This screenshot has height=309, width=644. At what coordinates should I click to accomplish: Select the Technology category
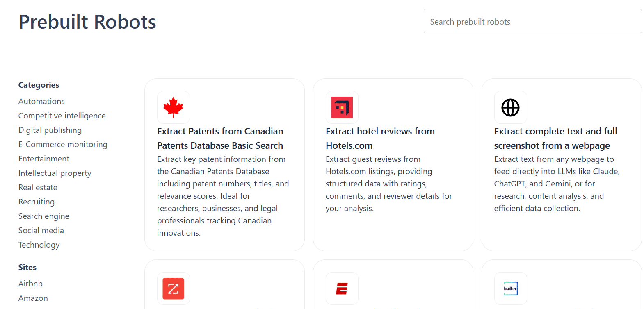pyautogui.click(x=39, y=245)
